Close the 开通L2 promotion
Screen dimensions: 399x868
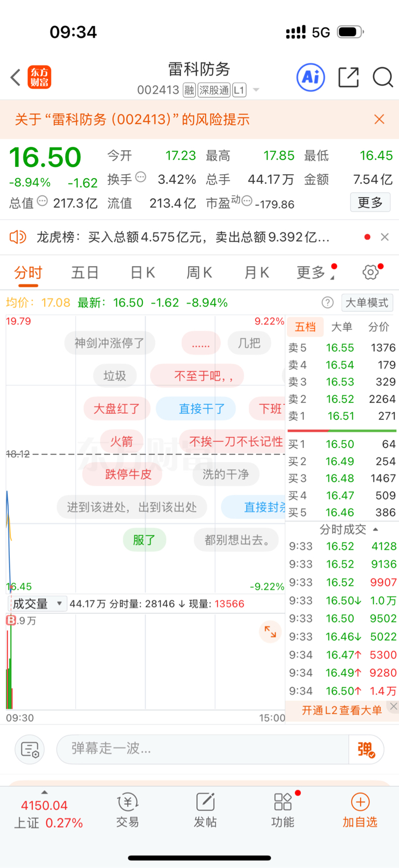[x=394, y=706]
